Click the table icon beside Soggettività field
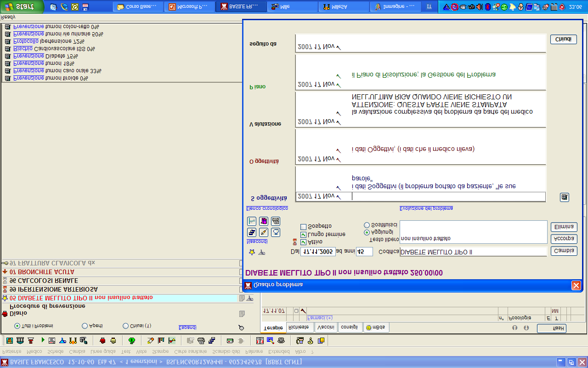Screen dimensions: 588x368 point(565,197)
